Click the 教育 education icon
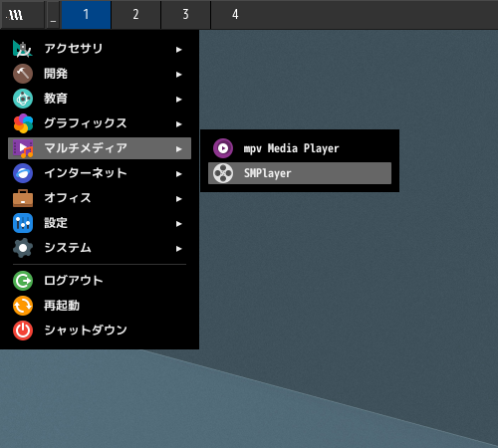This screenshot has width=498, height=448. pos(23,99)
